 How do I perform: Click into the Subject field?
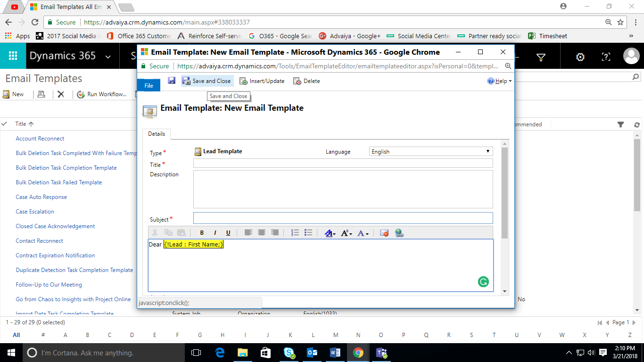tap(343, 218)
